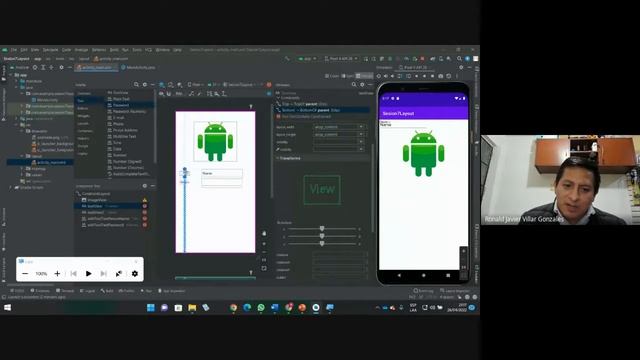Viewport: 640px width, 360px height.
Task: Search the Palette with magnifier icon
Action: (136, 85)
